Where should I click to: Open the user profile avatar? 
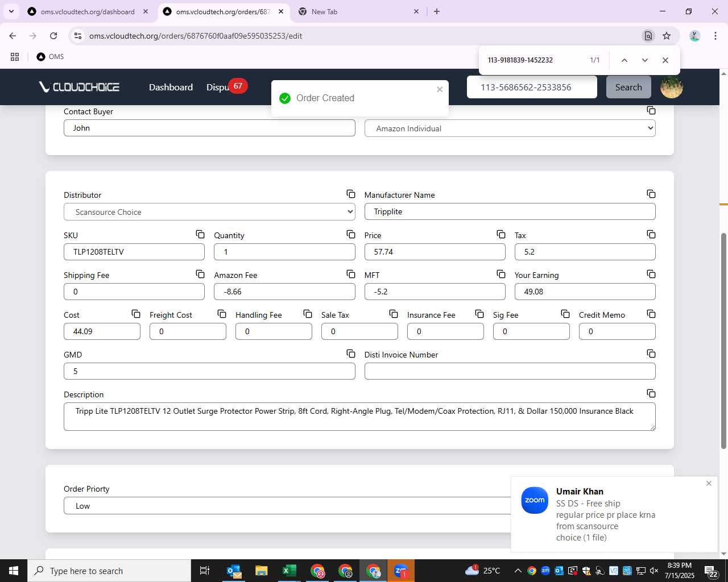tap(671, 87)
